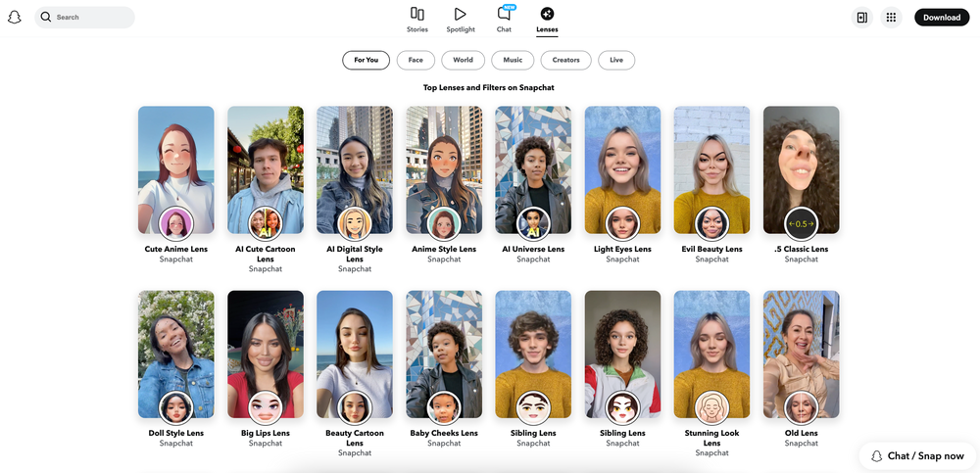Click the Old Lens title
This screenshot has width=980, height=473.
[802, 434]
